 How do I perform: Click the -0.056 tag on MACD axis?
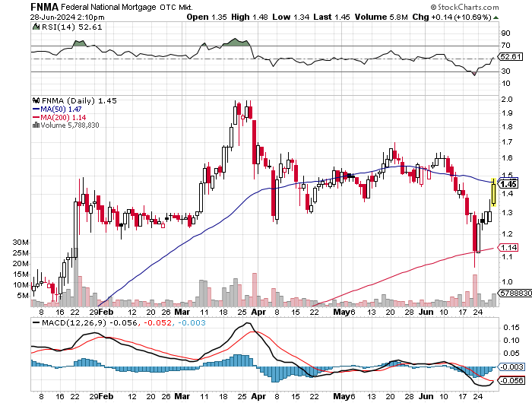(511, 381)
